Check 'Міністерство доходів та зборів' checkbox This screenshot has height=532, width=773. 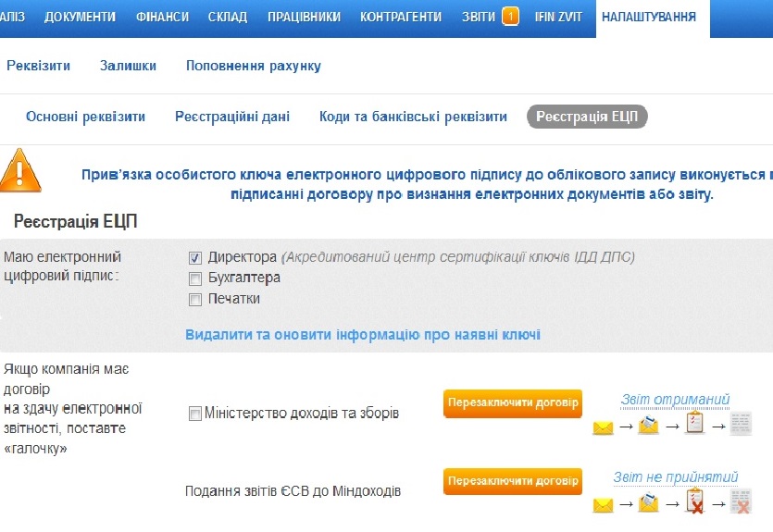(195, 414)
